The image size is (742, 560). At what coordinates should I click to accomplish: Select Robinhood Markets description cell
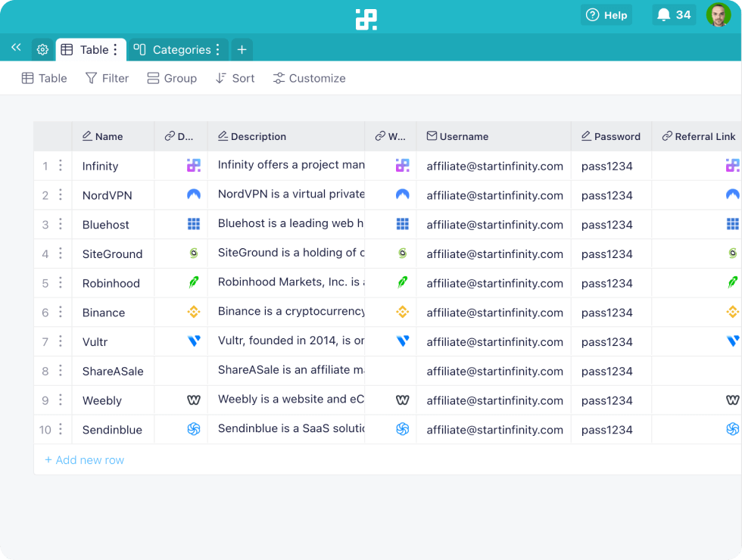click(286, 283)
